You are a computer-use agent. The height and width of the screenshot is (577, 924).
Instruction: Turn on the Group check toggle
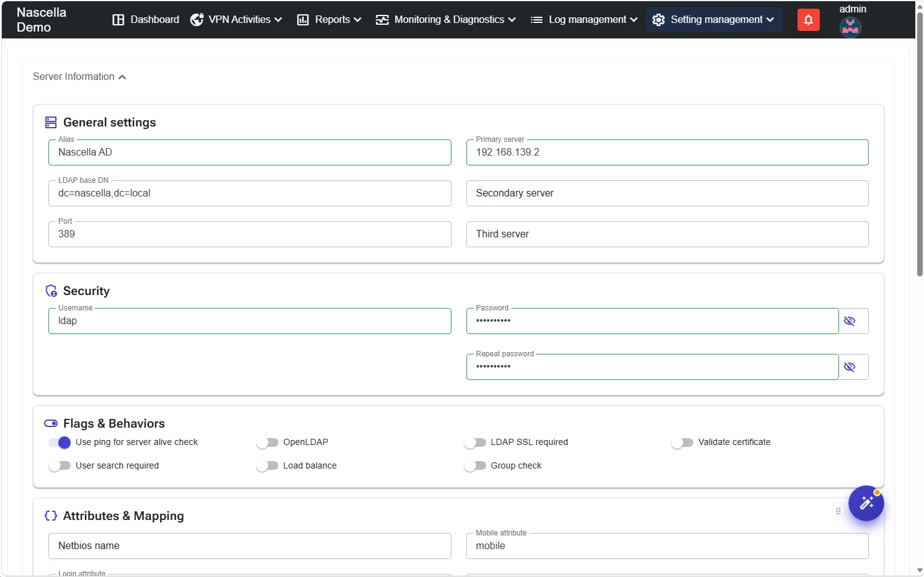tap(475, 466)
